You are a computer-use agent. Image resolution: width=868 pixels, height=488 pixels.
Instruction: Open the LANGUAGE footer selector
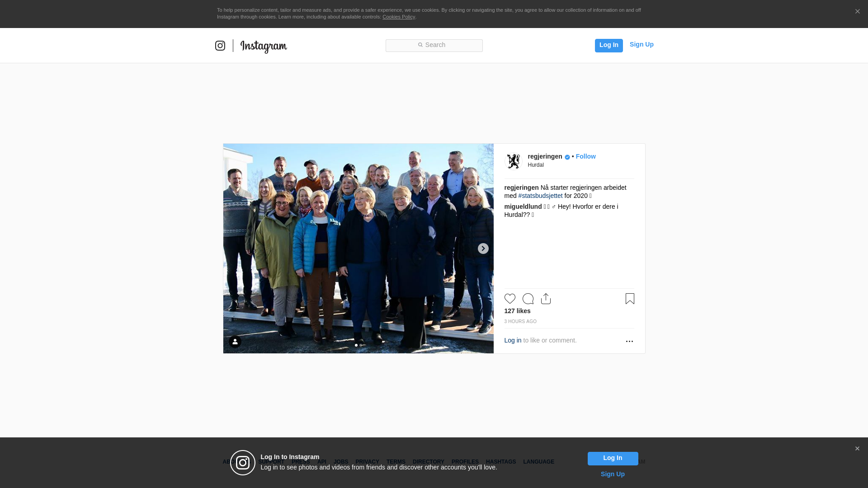538,462
